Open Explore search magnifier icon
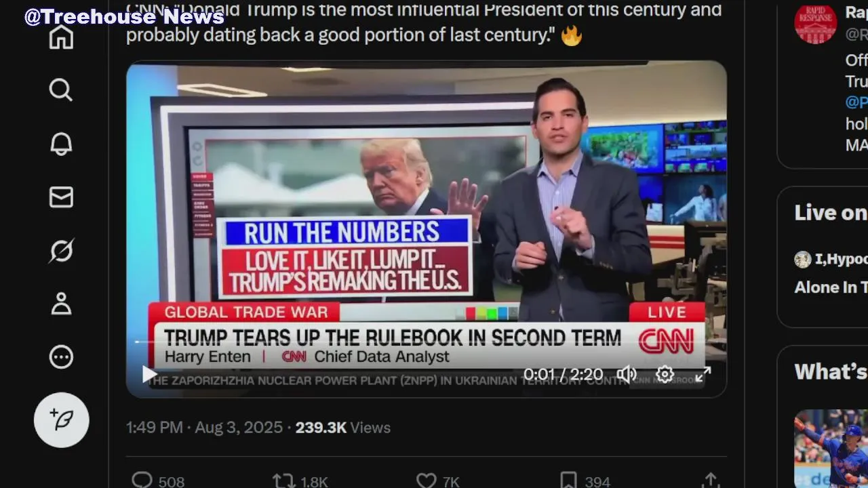The image size is (868, 488). [x=61, y=89]
